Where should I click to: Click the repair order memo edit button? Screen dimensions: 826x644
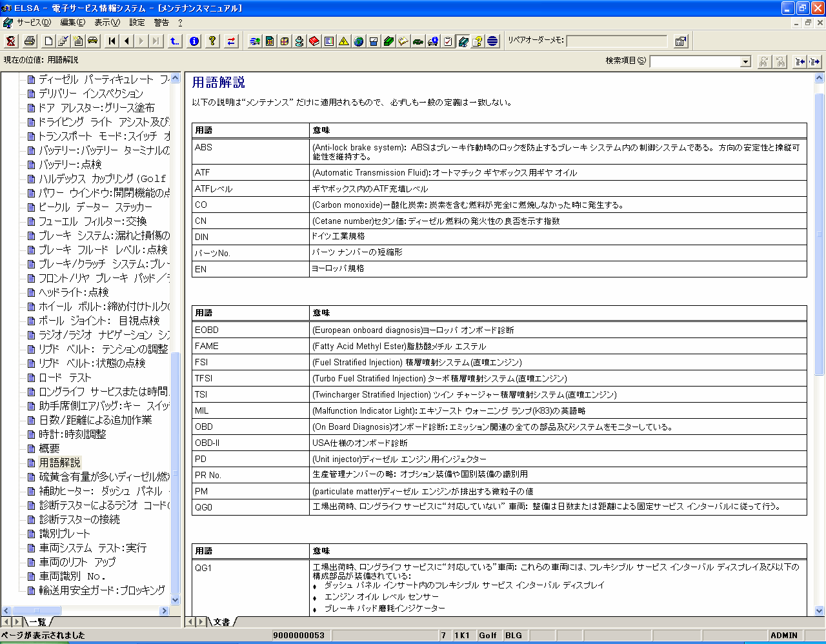[681, 41]
